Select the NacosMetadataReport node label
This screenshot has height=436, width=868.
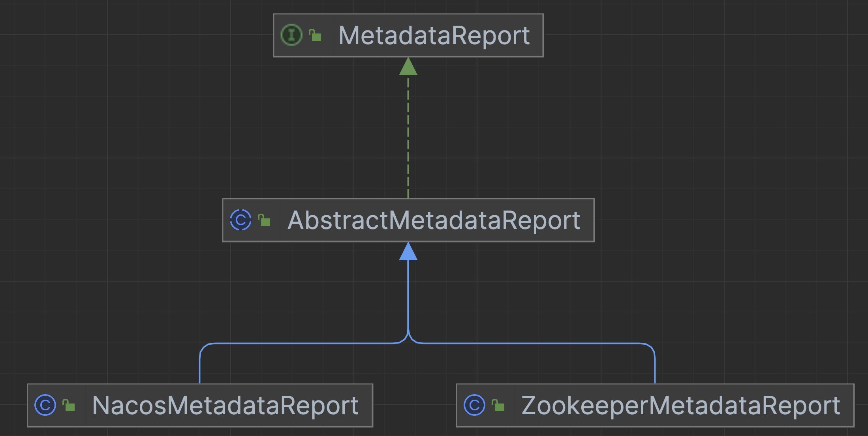[x=225, y=406]
